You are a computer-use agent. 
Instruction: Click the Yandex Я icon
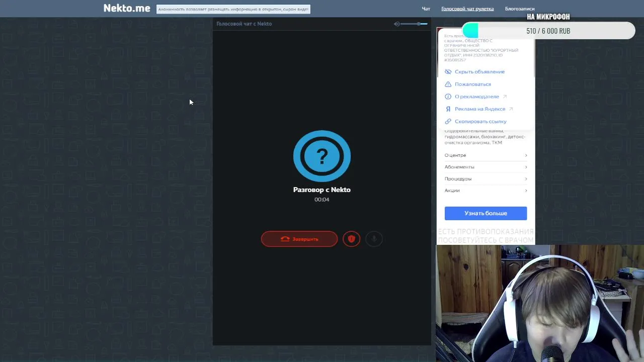448,109
